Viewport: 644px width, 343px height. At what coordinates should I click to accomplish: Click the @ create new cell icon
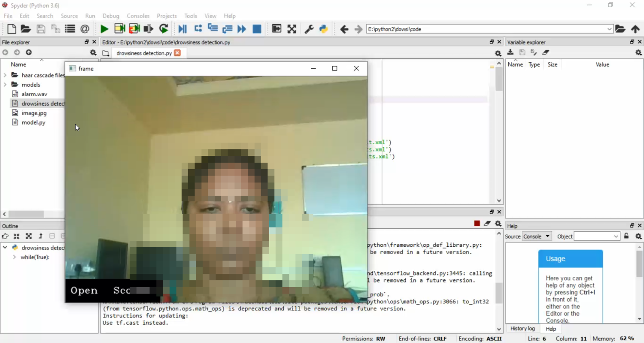tap(85, 29)
